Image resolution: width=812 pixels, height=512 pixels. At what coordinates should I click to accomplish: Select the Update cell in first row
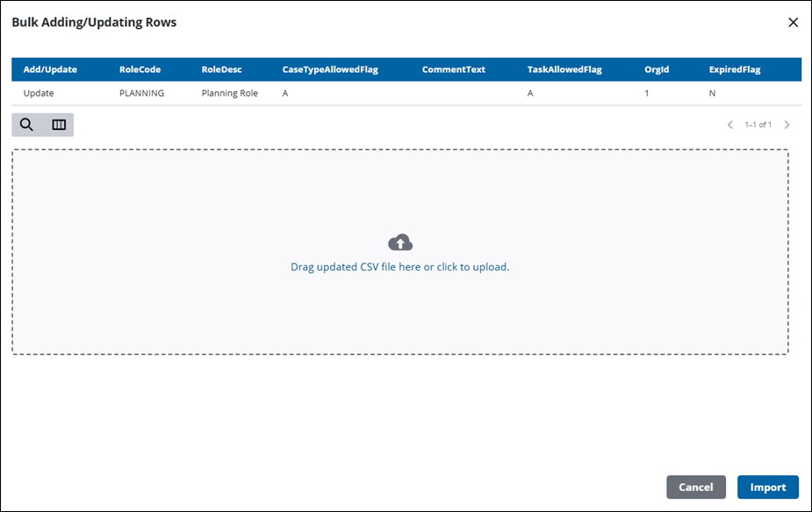coord(39,93)
